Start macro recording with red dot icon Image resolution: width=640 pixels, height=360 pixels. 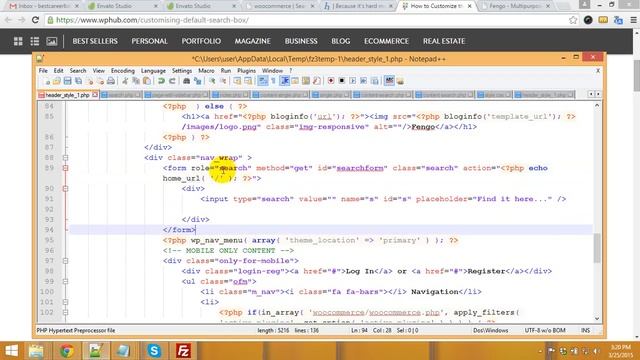pyautogui.click(x=331, y=81)
